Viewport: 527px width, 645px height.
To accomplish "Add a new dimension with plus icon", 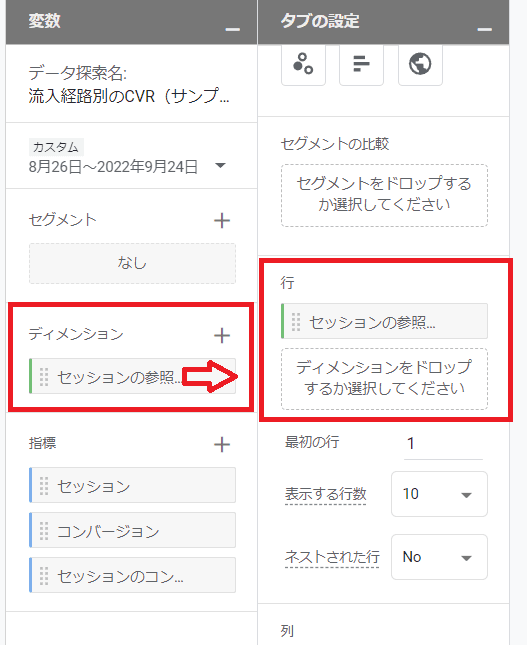I will pyautogui.click(x=222, y=335).
